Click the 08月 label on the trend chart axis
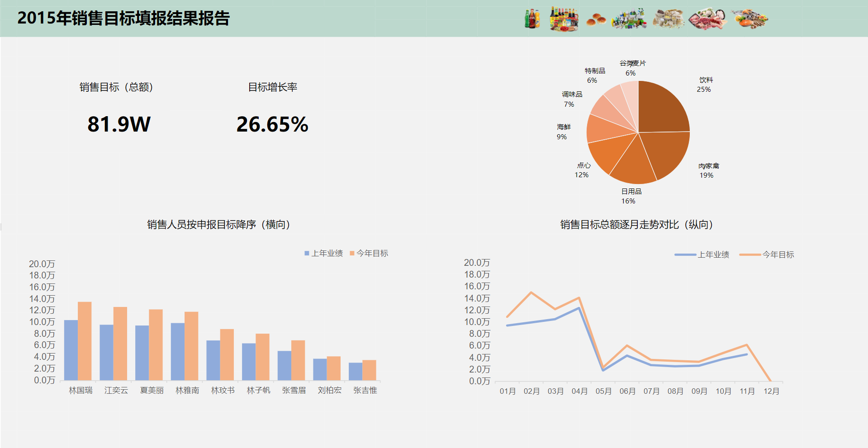The width and height of the screenshot is (868, 448). tap(675, 391)
